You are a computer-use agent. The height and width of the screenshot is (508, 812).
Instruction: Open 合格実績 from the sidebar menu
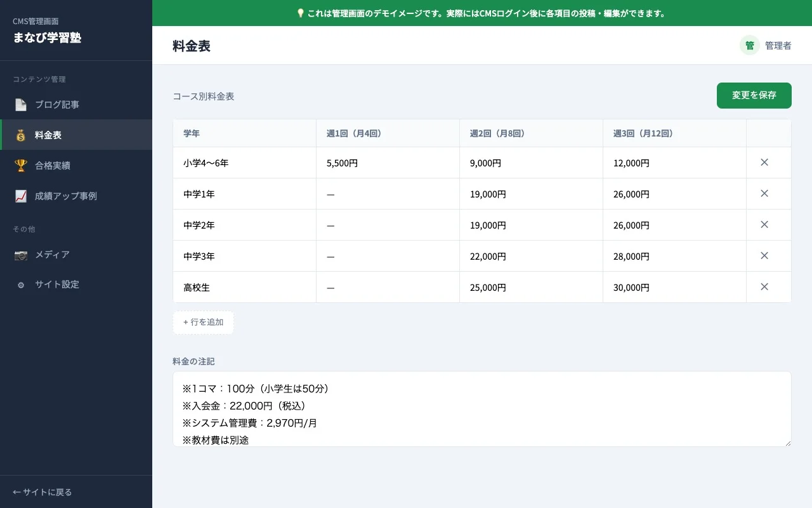53,165
